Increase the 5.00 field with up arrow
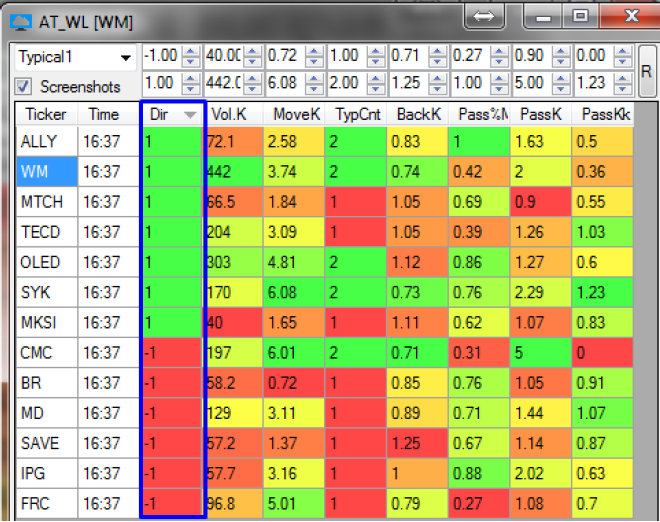660x522 pixels. click(x=561, y=78)
